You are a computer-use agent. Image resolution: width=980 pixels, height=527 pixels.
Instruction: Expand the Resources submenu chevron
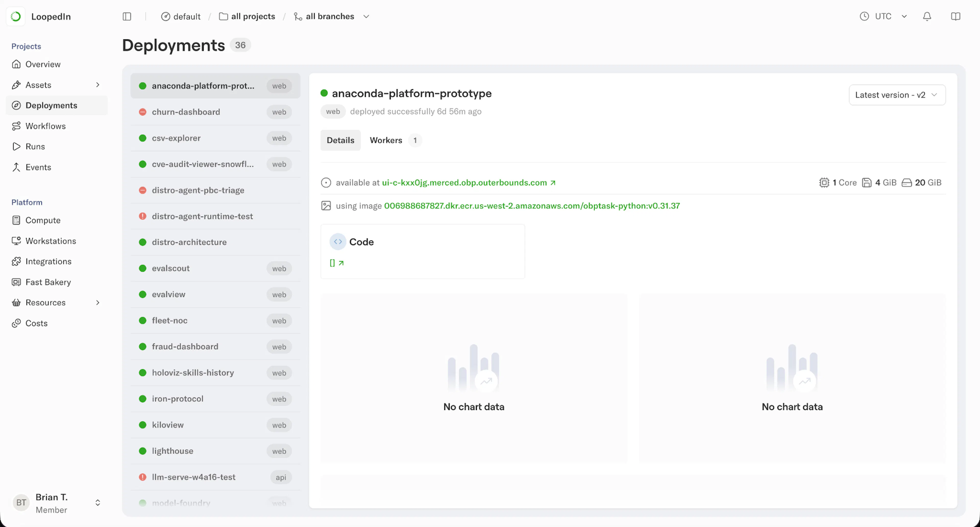(98, 303)
